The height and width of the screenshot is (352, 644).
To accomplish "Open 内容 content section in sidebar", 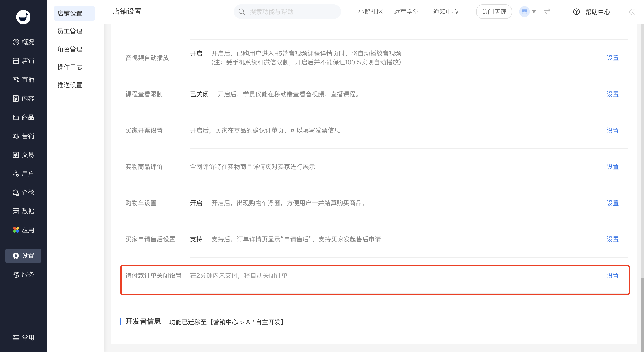I will (23, 98).
